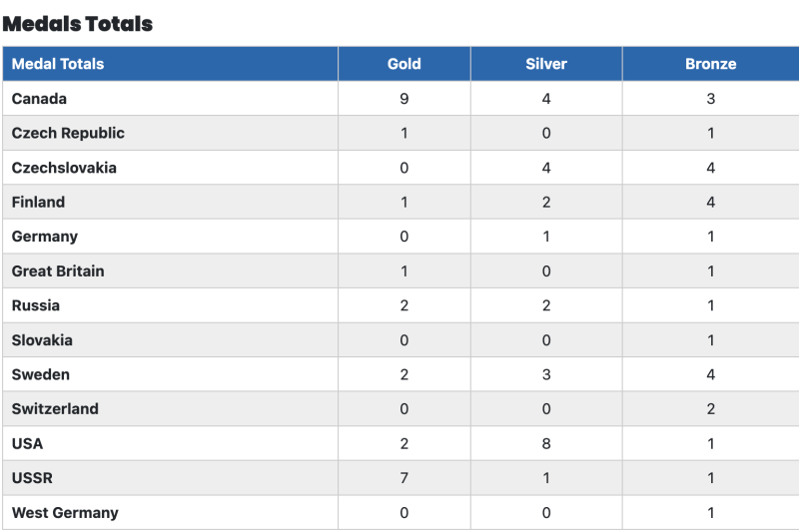The height and width of the screenshot is (532, 799).
Task: Click the Germany row label
Action: [45, 237]
